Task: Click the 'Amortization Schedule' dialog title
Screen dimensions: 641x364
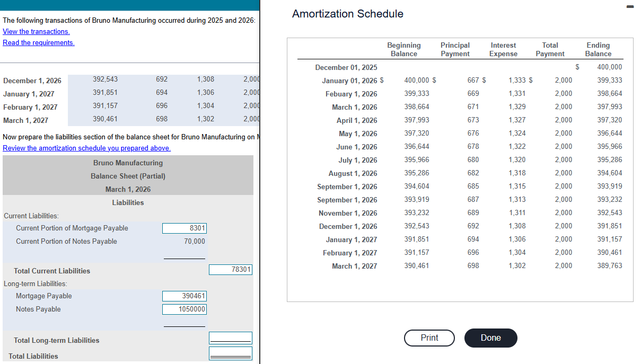Action: point(348,14)
